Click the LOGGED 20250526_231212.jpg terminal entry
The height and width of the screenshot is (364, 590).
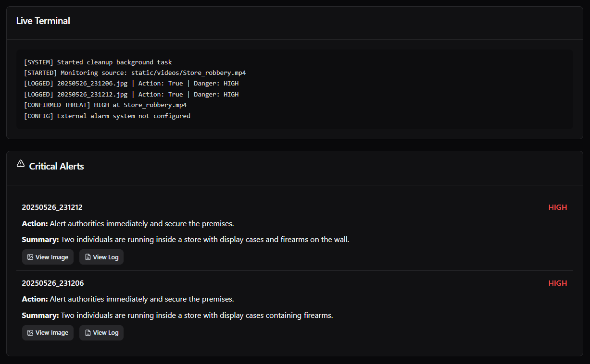click(131, 95)
